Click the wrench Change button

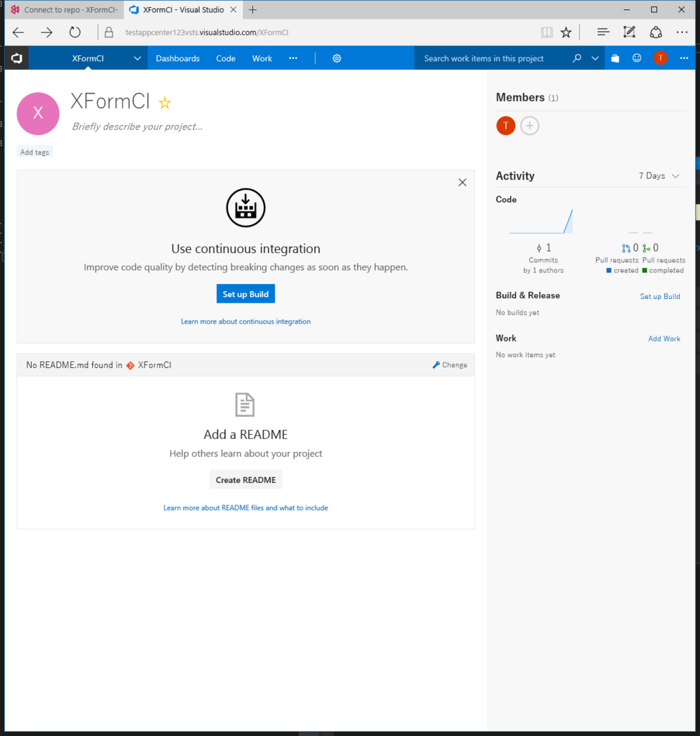click(x=450, y=364)
